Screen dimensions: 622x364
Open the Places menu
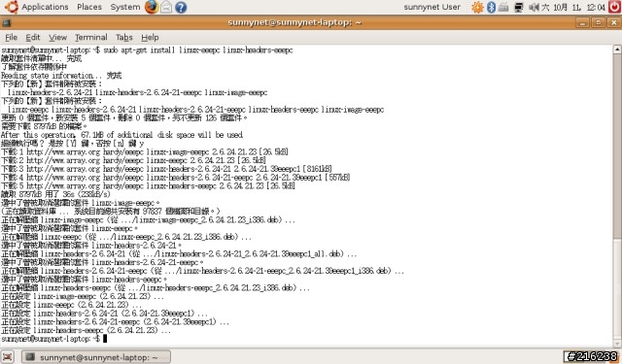tap(89, 7)
